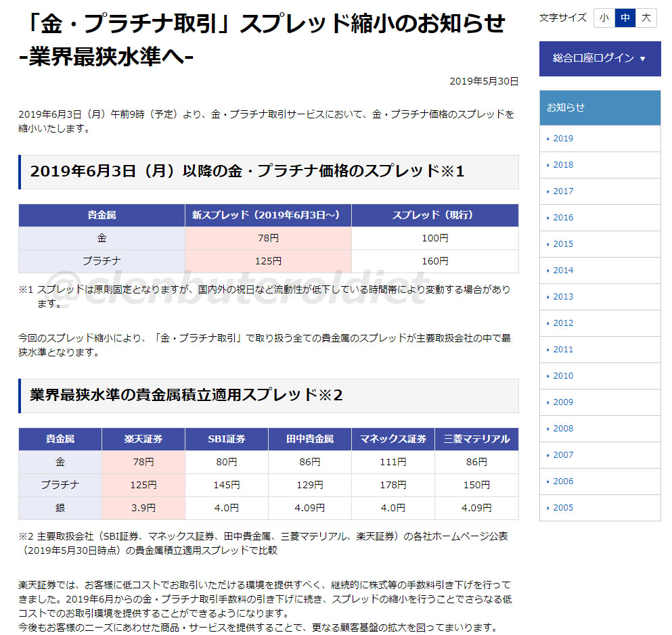Open 2019 news archive
This screenshot has height=635, width=672.
(600, 139)
